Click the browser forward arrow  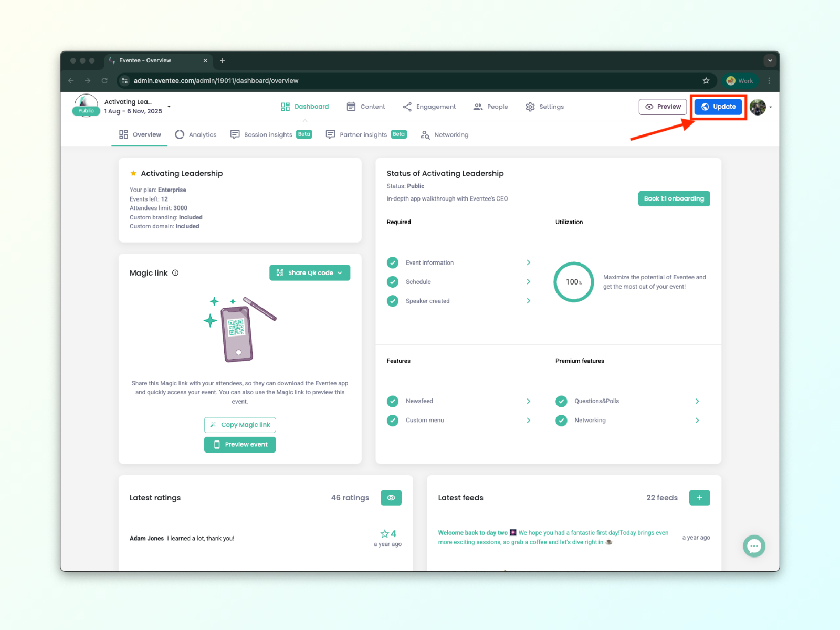tap(88, 81)
